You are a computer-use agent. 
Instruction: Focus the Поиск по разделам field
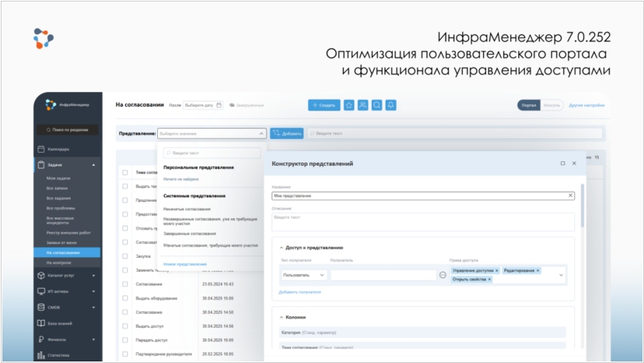click(67, 130)
